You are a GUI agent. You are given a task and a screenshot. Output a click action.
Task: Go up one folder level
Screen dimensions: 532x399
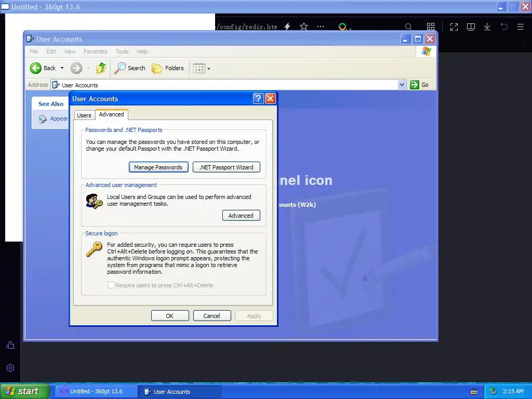(x=101, y=68)
